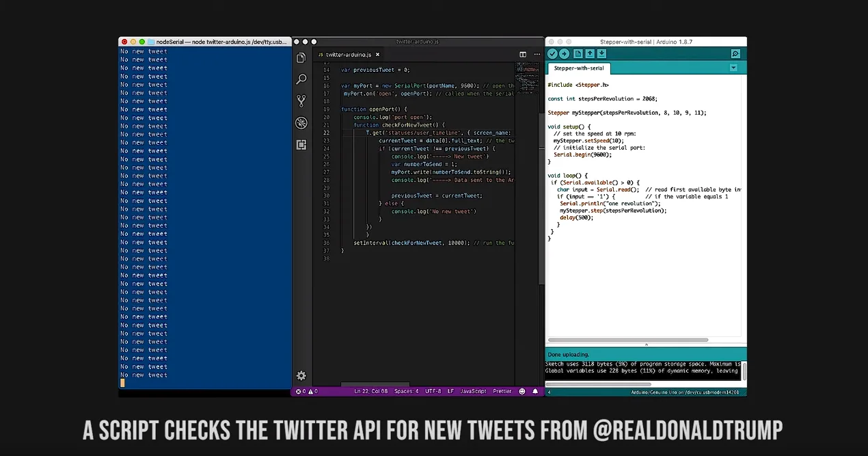This screenshot has height=456, width=868.
Task: Click the JavaScript language mode item
Action: (x=474, y=392)
